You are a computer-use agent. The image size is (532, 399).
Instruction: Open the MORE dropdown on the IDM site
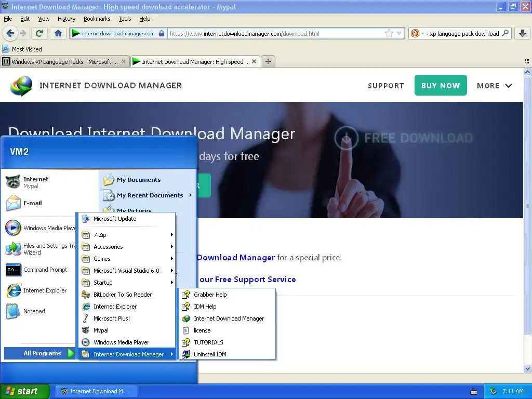pos(495,86)
